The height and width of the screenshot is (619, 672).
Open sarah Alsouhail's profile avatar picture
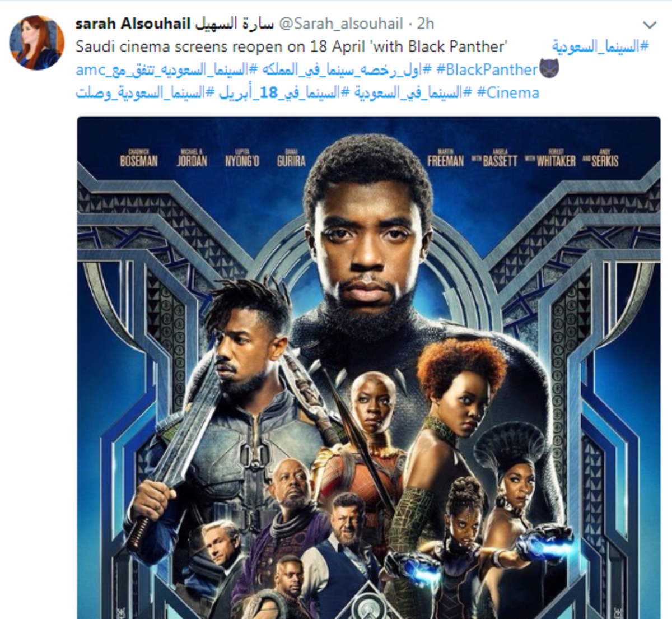tap(36, 43)
